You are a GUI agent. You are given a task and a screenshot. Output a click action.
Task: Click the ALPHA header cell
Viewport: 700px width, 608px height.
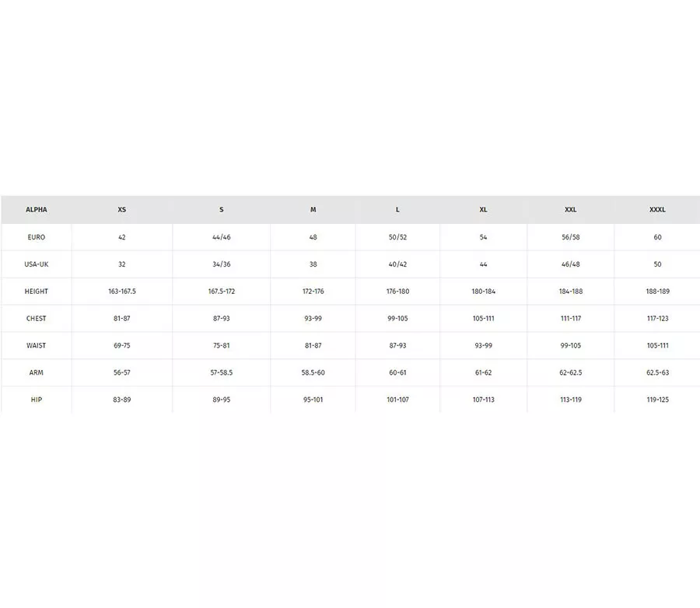click(x=37, y=210)
